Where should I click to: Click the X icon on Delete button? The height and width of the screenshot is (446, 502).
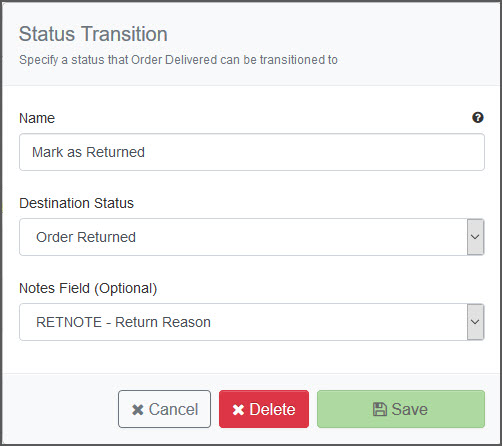[238, 410]
